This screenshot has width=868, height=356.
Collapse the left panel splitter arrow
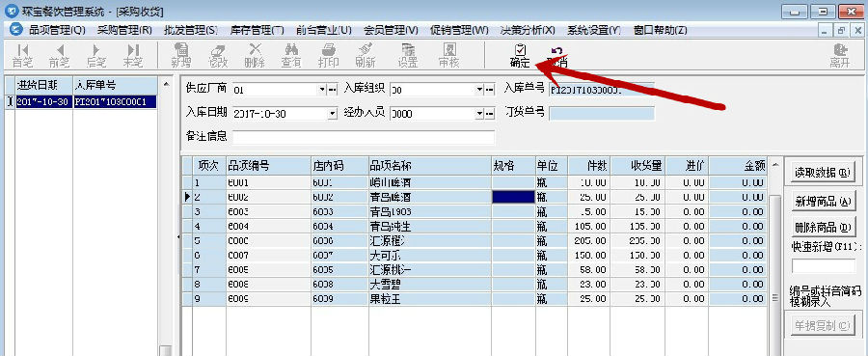(178, 237)
